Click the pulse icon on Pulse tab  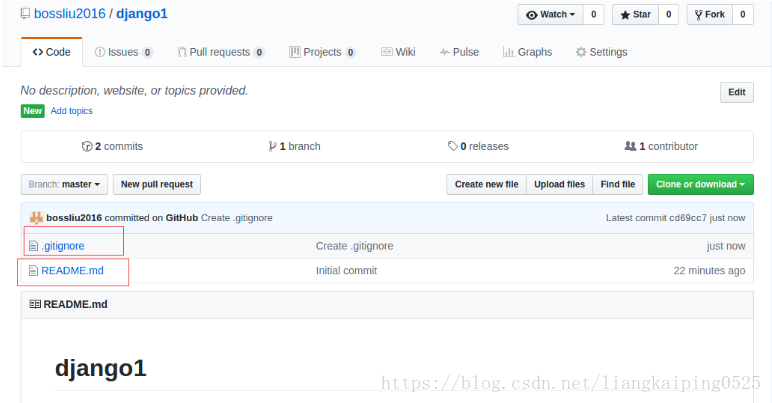click(x=445, y=52)
